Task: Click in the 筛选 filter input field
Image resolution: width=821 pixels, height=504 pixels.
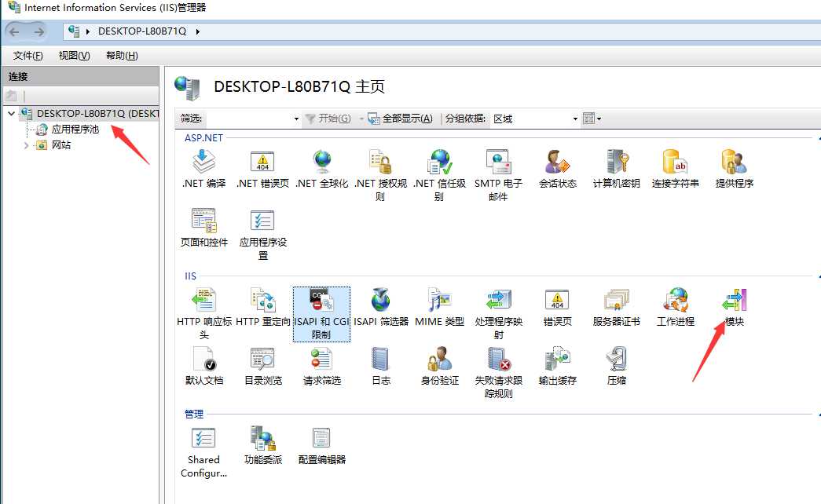Action: 249,119
